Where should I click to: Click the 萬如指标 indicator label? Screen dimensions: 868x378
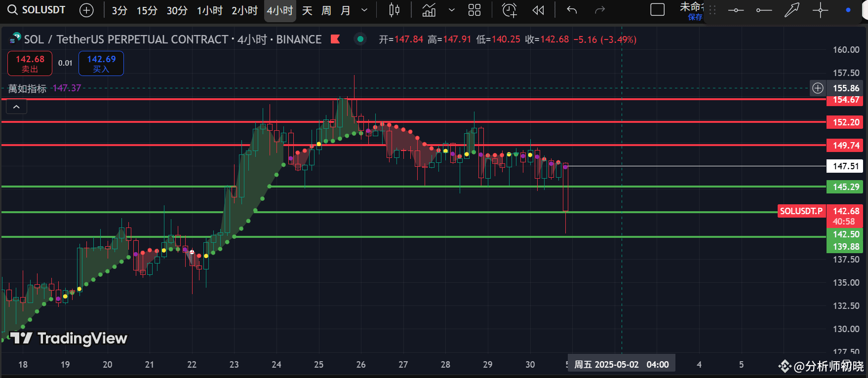[27, 89]
